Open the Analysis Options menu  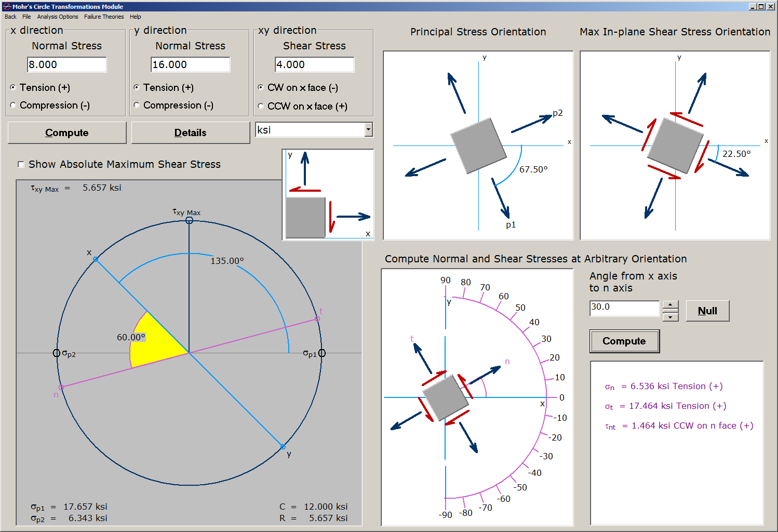tap(57, 17)
